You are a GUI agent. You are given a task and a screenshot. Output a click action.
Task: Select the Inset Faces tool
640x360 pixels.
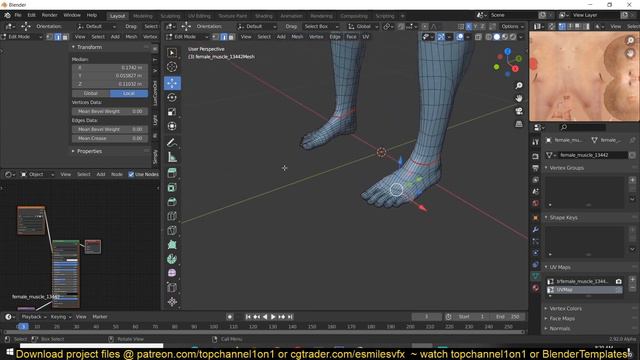(x=172, y=187)
